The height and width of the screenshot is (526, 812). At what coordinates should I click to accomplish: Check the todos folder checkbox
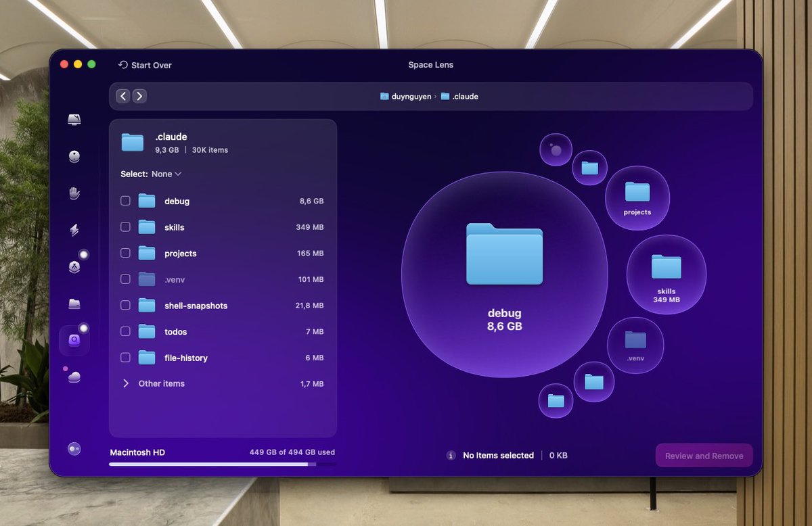(125, 331)
